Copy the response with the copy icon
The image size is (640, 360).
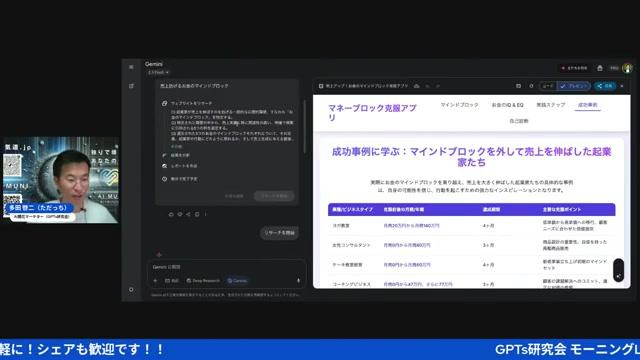[x=197, y=214]
